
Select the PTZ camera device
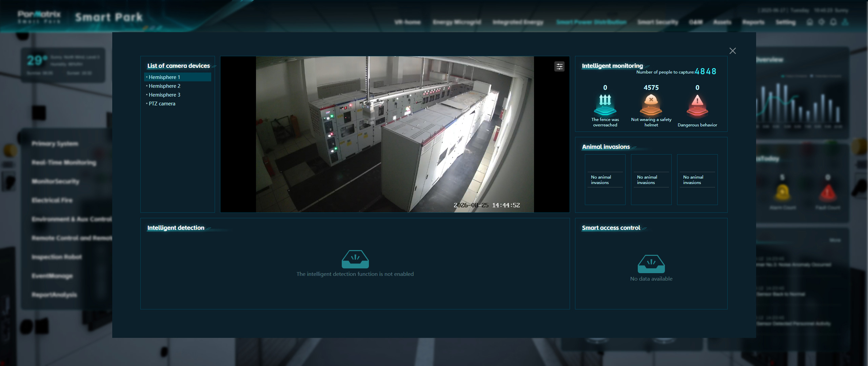pyautogui.click(x=178, y=103)
